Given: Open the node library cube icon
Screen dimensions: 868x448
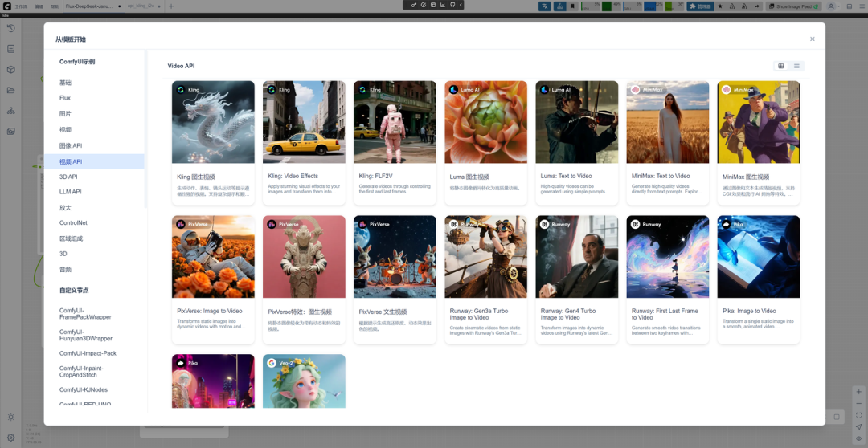Looking at the screenshot, I should 10,70.
